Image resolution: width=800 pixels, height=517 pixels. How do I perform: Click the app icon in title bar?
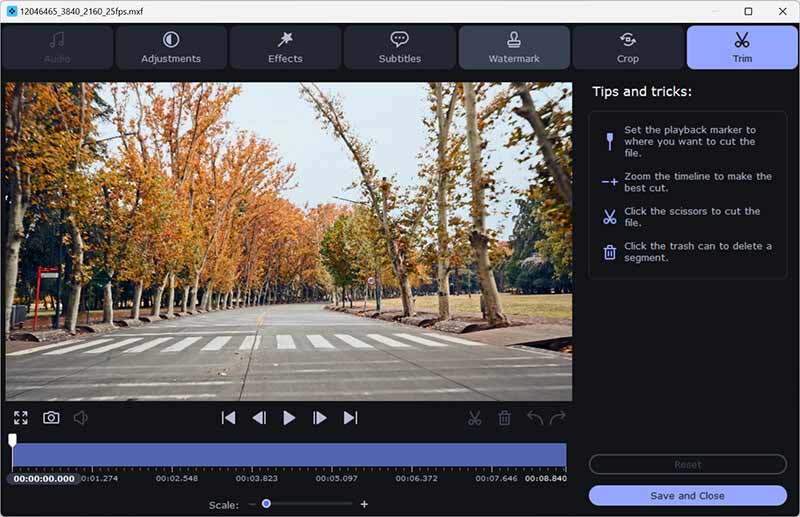point(12,11)
